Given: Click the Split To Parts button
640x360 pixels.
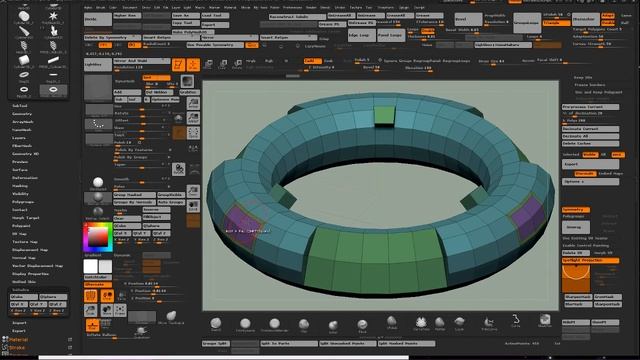Looking at the screenshot, I should tap(289, 344).
